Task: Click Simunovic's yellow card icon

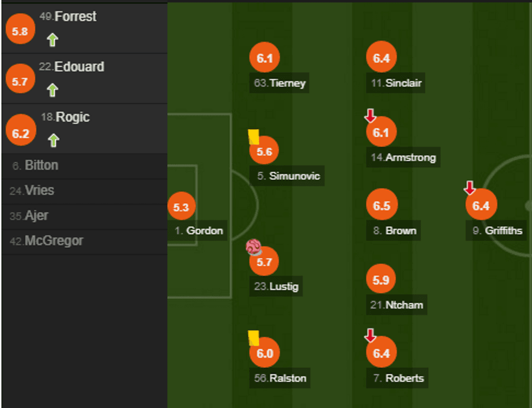Action: 254,136
